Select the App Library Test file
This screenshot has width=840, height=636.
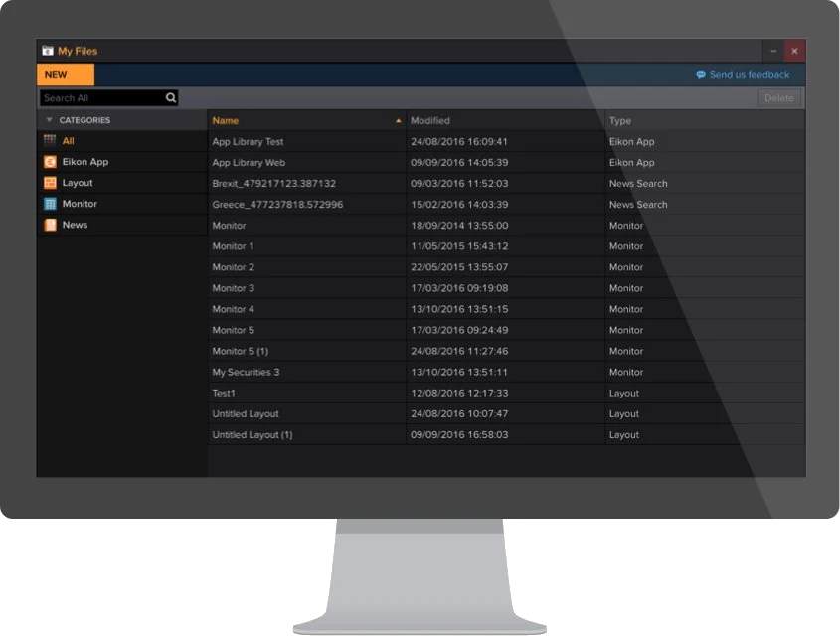point(248,142)
